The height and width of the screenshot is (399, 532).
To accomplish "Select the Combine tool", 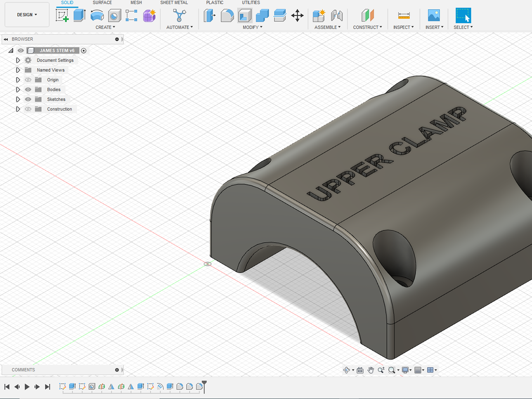I will [262, 16].
